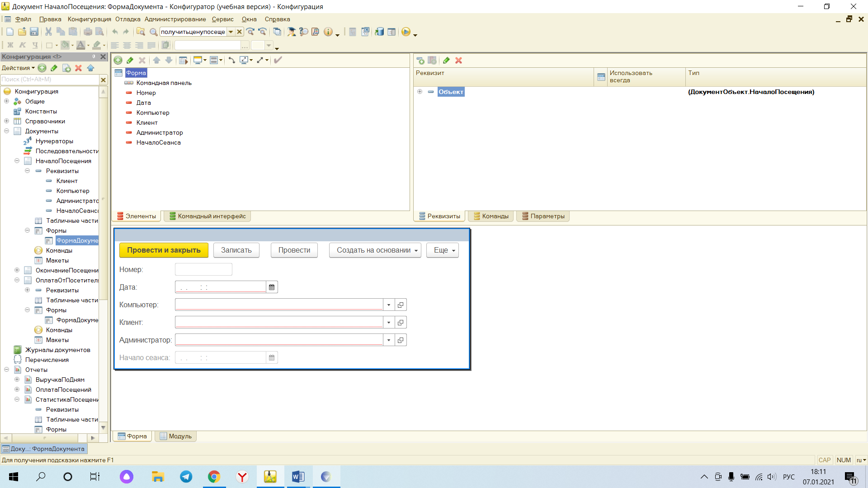Click the Провести и закрыть button
This screenshot has height=488, width=868.
click(x=164, y=250)
